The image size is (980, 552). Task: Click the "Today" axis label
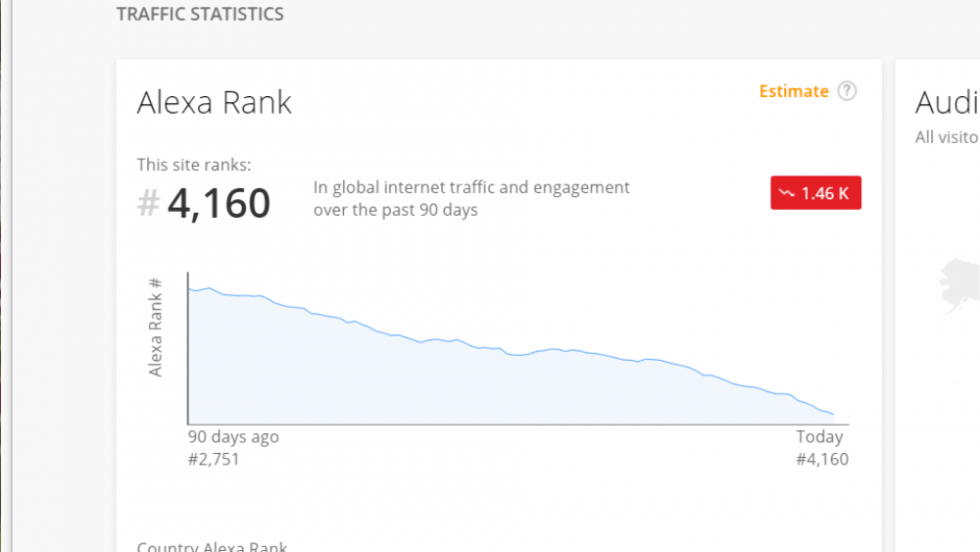(x=819, y=437)
